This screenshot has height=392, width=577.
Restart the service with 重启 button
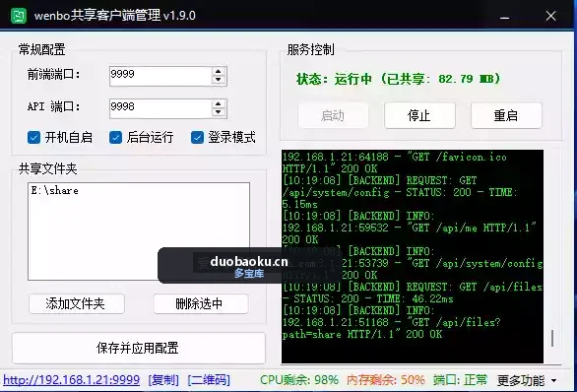coord(506,115)
